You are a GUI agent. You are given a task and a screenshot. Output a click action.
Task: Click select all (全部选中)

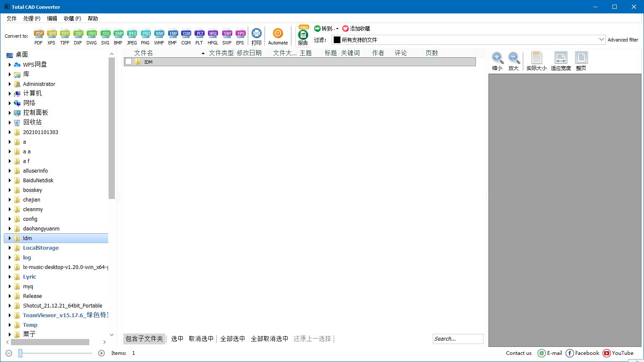coord(233,339)
